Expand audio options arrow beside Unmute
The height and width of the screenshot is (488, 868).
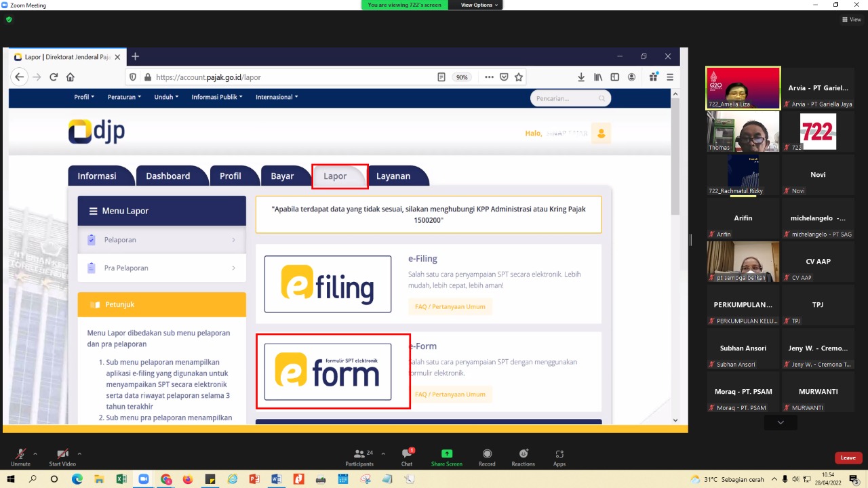pyautogui.click(x=35, y=453)
